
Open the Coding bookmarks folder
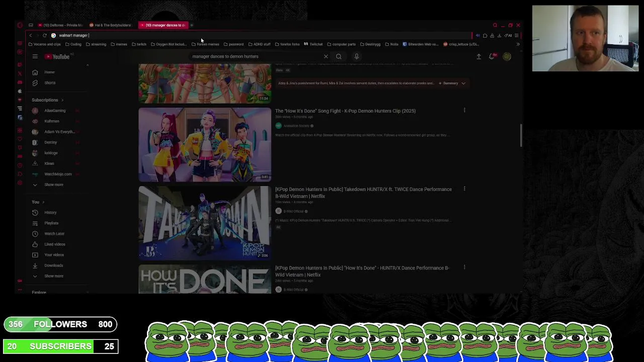pyautogui.click(x=73, y=44)
